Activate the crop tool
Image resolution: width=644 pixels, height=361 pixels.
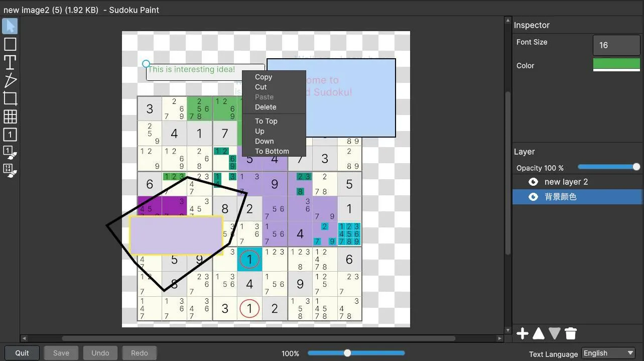10,98
